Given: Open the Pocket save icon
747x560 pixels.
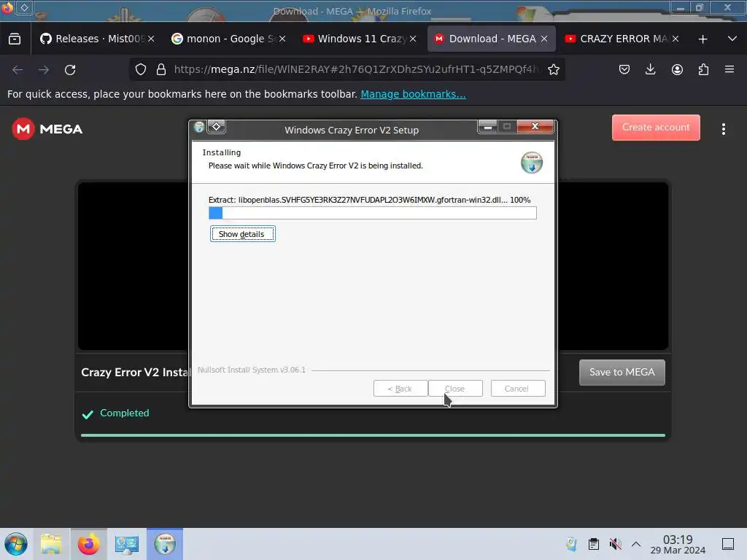Looking at the screenshot, I should (x=624, y=69).
